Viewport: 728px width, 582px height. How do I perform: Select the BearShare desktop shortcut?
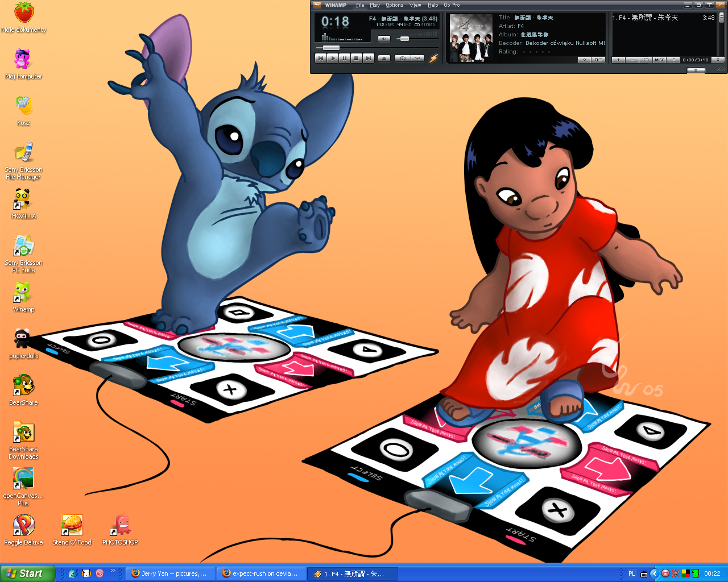[x=24, y=390]
